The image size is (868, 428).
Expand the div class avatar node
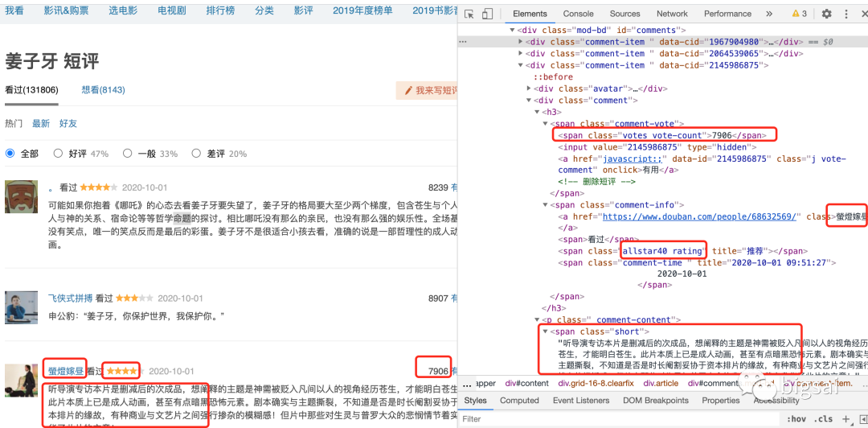(x=529, y=88)
